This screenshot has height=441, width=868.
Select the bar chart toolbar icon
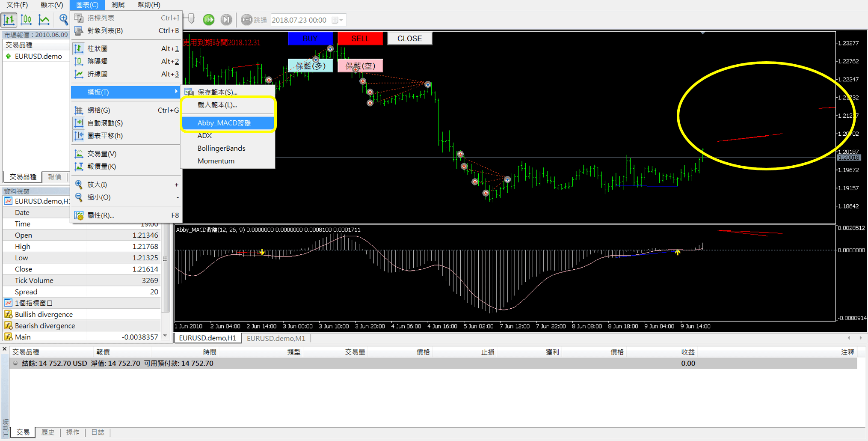coord(9,20)
